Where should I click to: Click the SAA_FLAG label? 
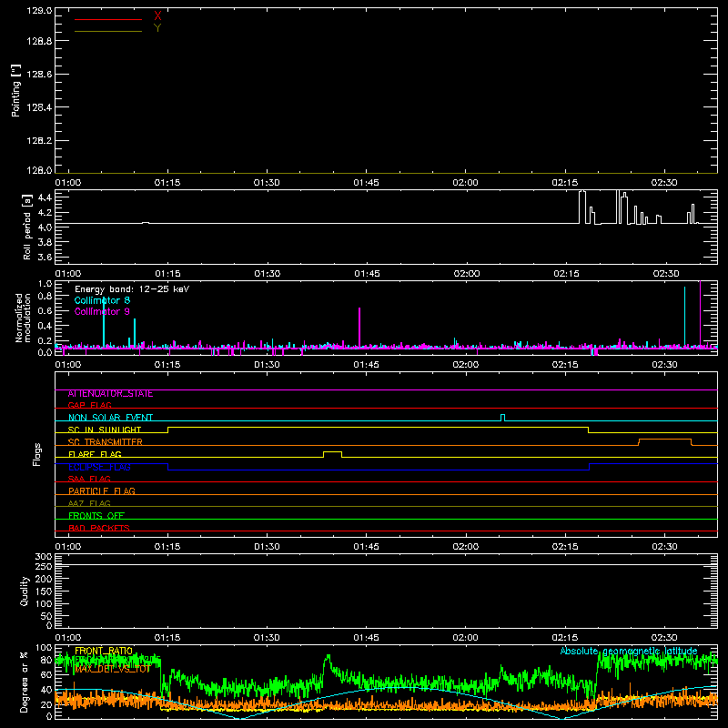(x=89, y=479)
